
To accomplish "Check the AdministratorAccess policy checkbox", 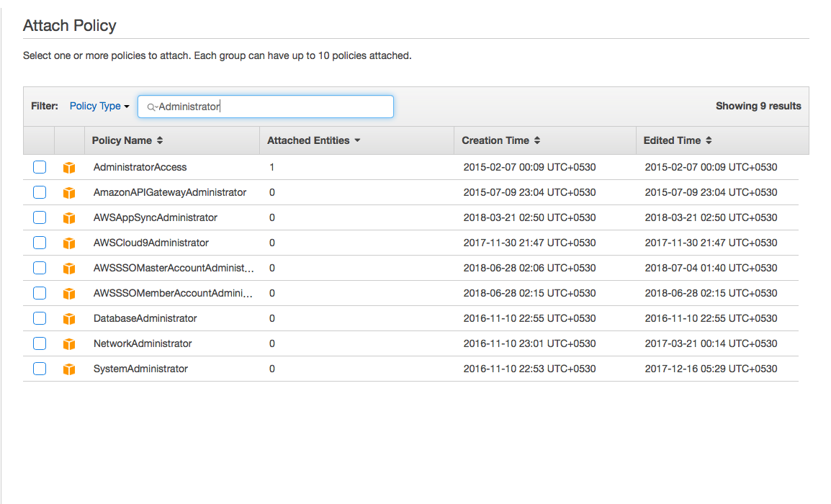I will click(x=40, y=167).
